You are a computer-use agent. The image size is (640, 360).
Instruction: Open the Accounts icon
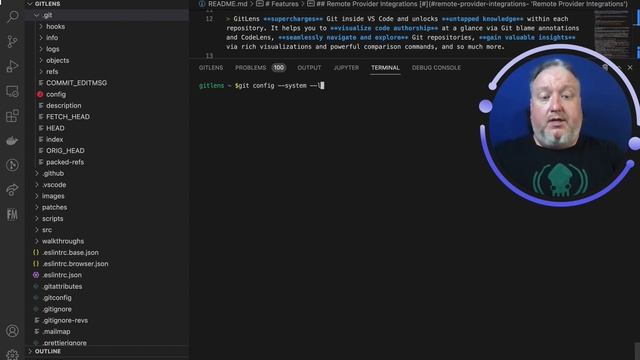point(12,331)
